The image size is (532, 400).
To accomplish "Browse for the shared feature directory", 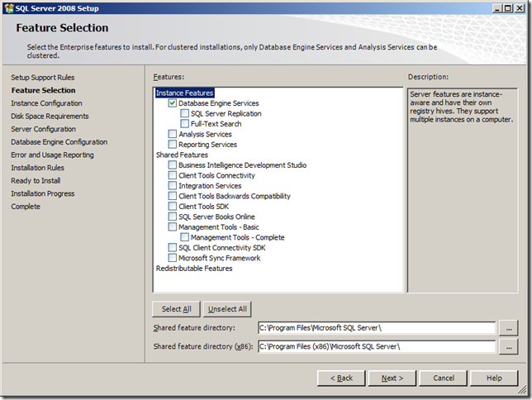I will 509,328.
